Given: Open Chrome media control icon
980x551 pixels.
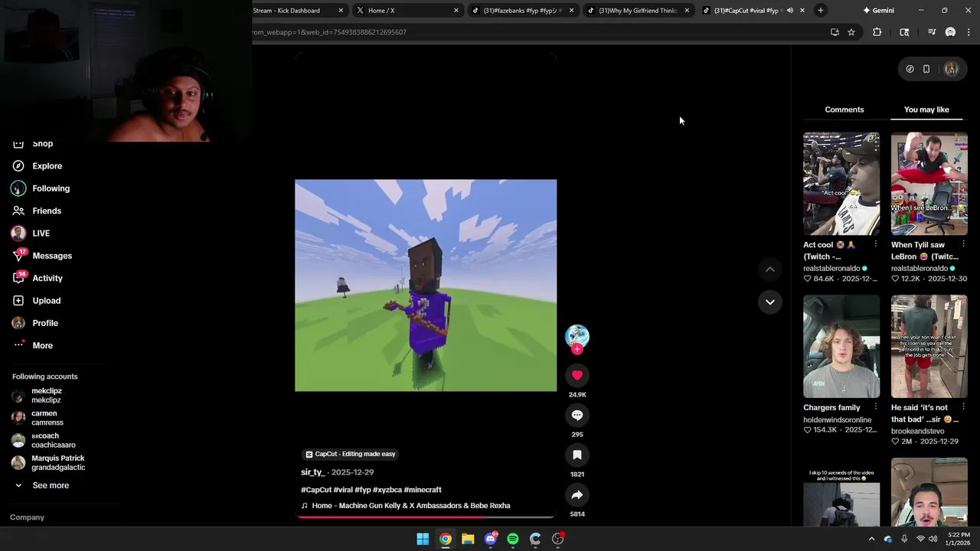Looking at the screenshot, I should tap(932, 32).
